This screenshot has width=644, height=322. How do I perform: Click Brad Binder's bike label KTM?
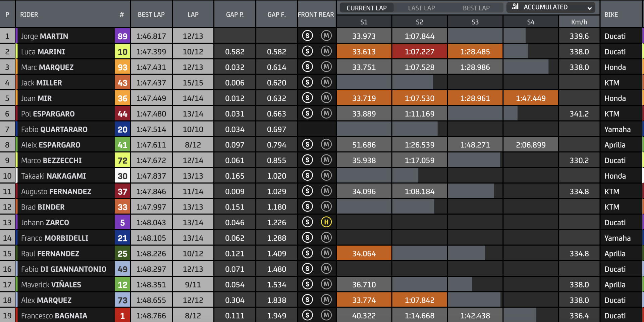612,207
